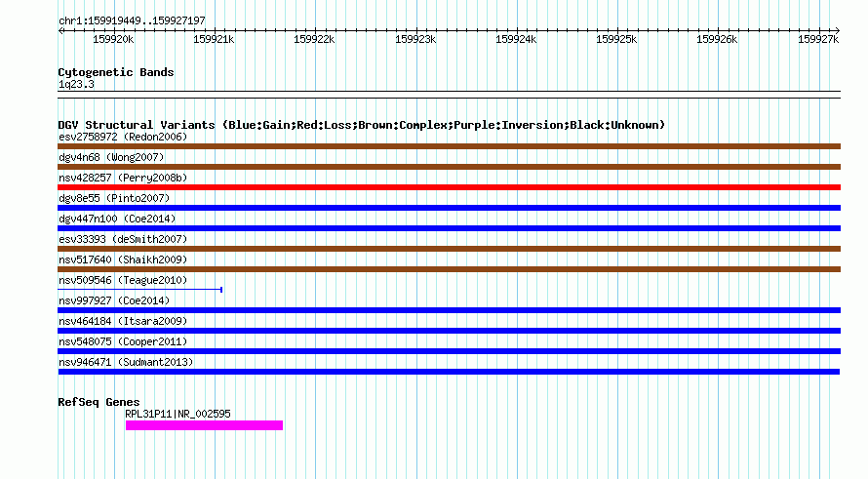Click the 159926k ruler position label
This screenshot has height=479, width=868.
[717, 39]
